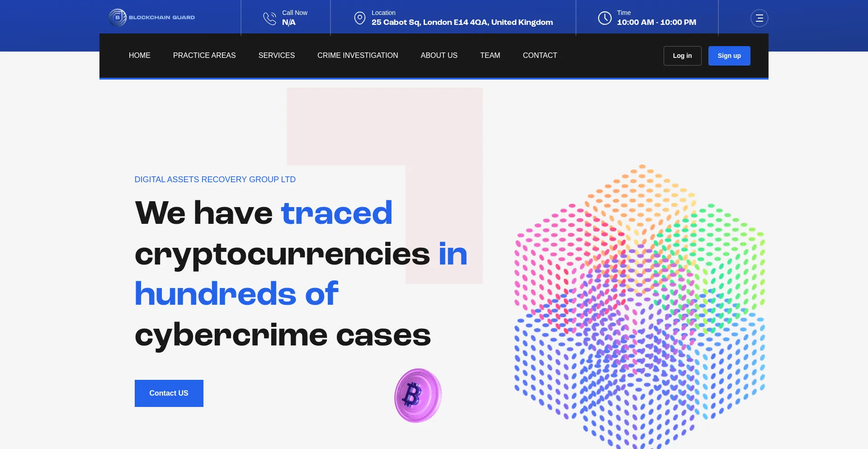This screenshot has width=868, height=449.
Task: Open the hamburger menu icon
Action: [759, 18]
